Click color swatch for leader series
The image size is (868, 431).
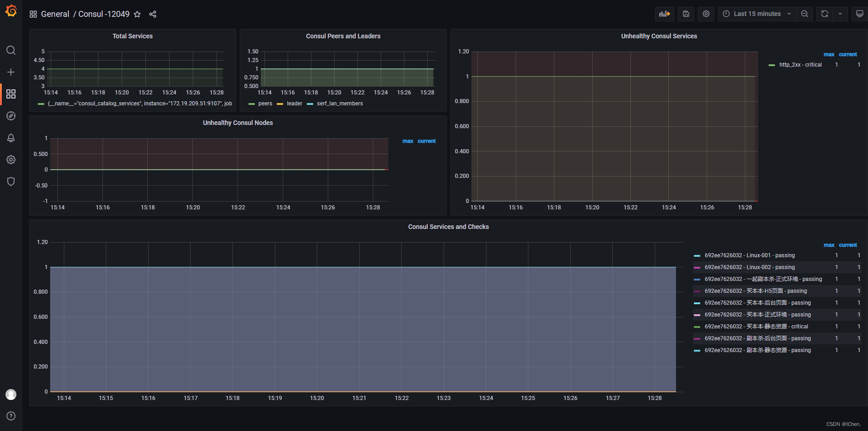[x=280, y=104]
